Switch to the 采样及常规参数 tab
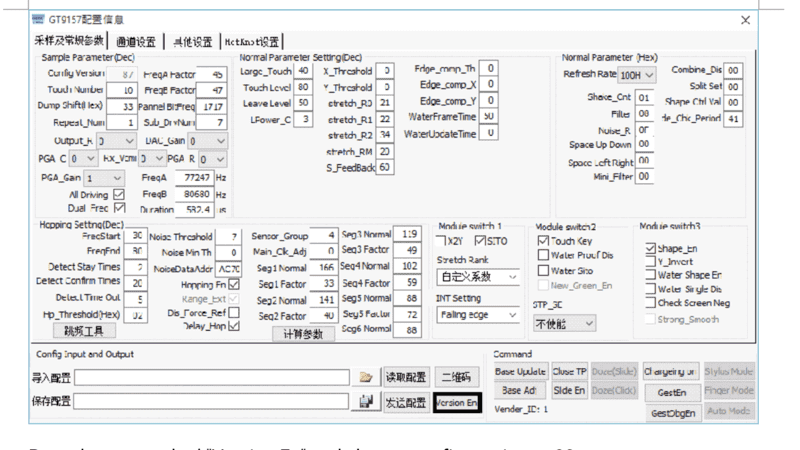Screen dimensions: 800x450 coord(69,40)
